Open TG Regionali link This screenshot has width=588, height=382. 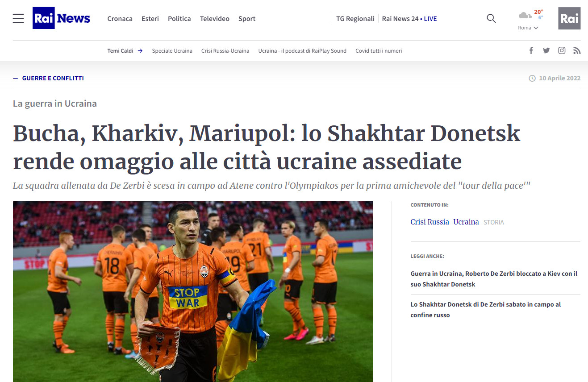tap(355, 19)
